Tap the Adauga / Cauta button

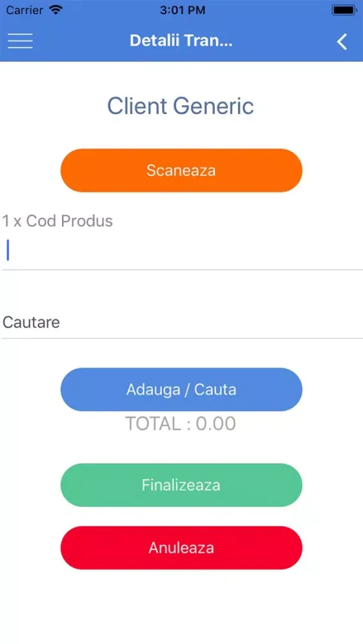[x=181, y=390]
